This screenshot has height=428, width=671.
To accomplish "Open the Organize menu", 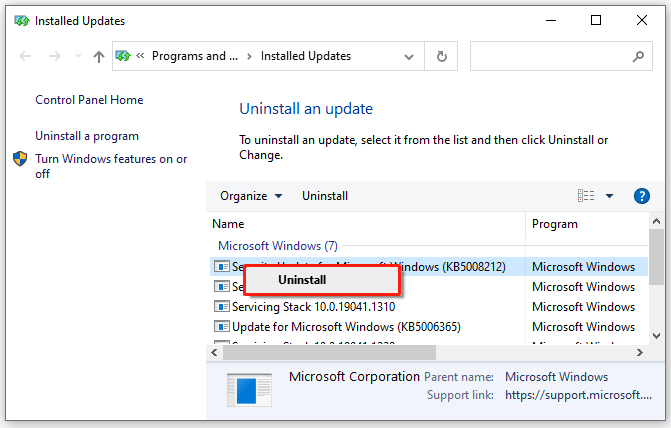I will click(251, 196).
